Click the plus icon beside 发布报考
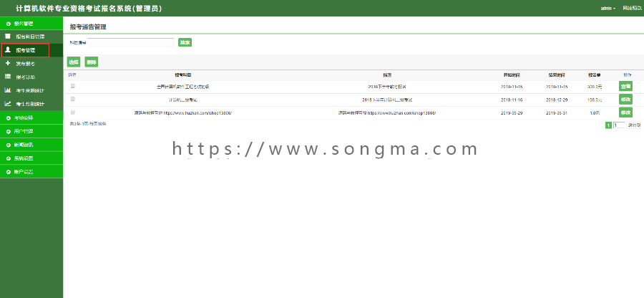 8,63
